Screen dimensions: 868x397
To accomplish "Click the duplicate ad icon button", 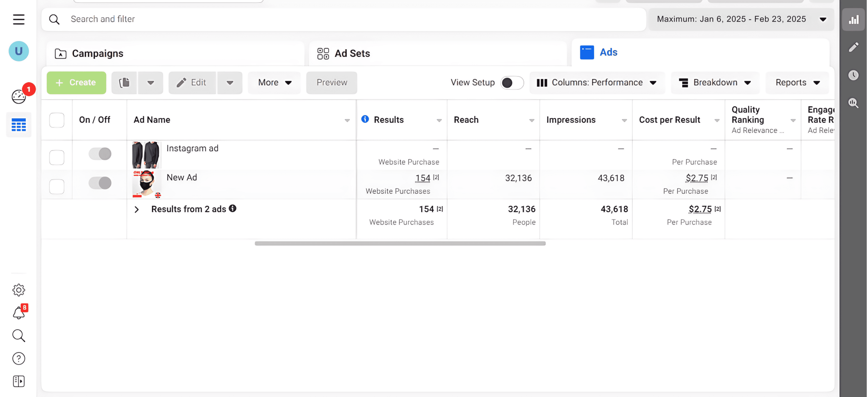I will (124, 83).
